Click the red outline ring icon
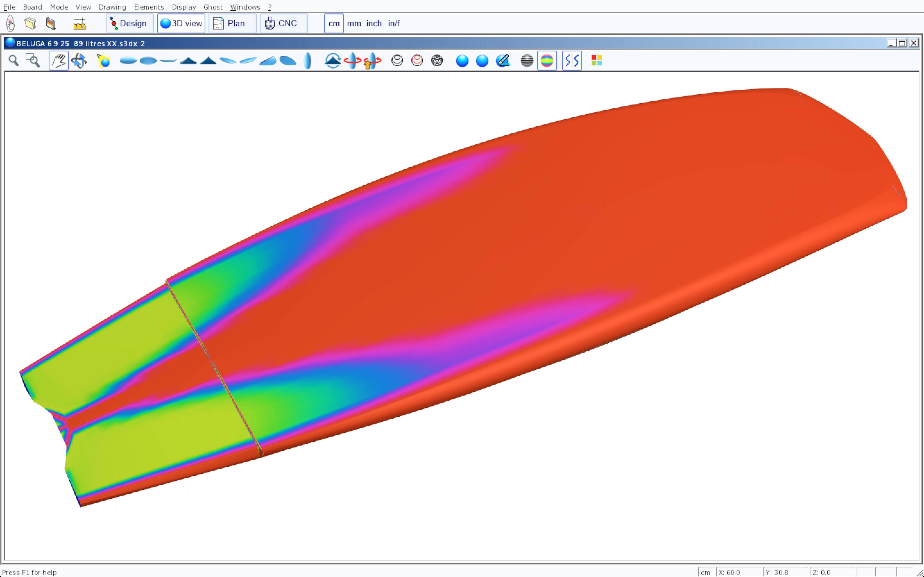 (x=417, y=61)
